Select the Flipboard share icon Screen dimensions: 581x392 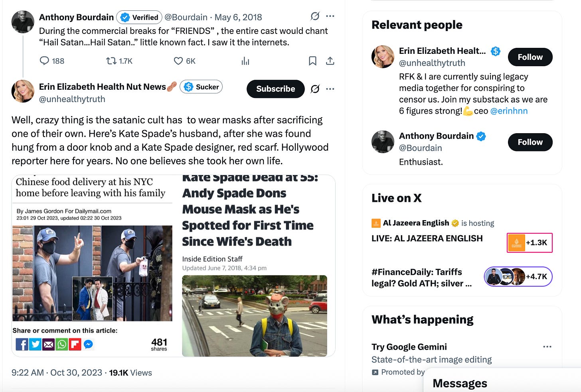tap(75, 344)
